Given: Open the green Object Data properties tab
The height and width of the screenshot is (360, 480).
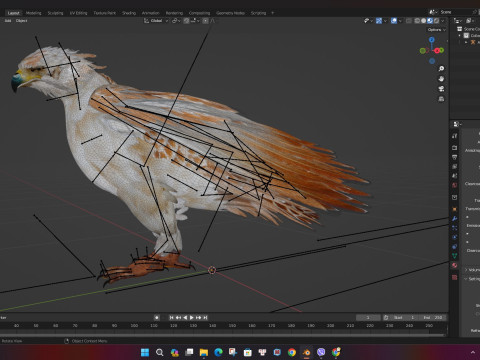Looking at the screenshot, I should click(455, 256).
